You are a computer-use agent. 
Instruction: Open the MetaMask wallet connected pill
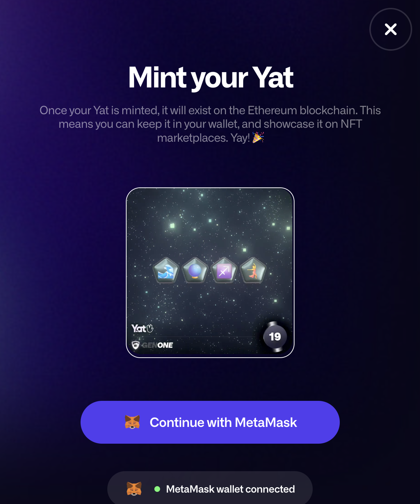(x=210, y=488)
